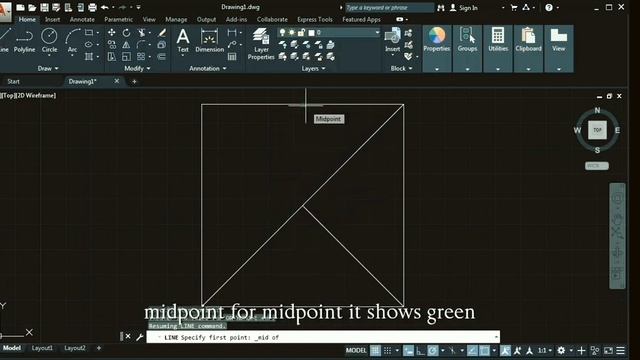
Task: Open Layer Properties manager
Action: coord(261,44)
